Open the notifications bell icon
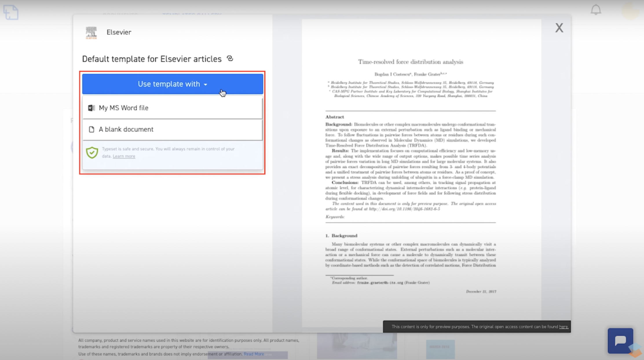Image resolution: width=644 pixels, height=360 pixels. 596,10
